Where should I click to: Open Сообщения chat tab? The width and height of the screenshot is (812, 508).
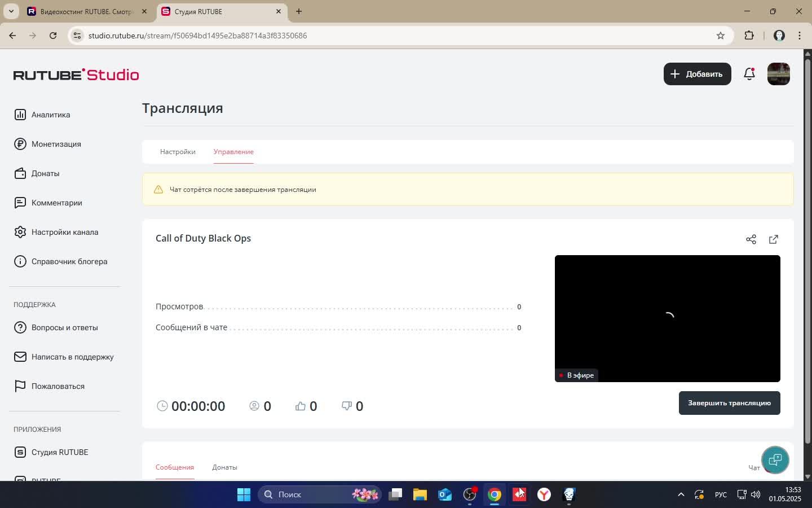(x=175, y=467)
